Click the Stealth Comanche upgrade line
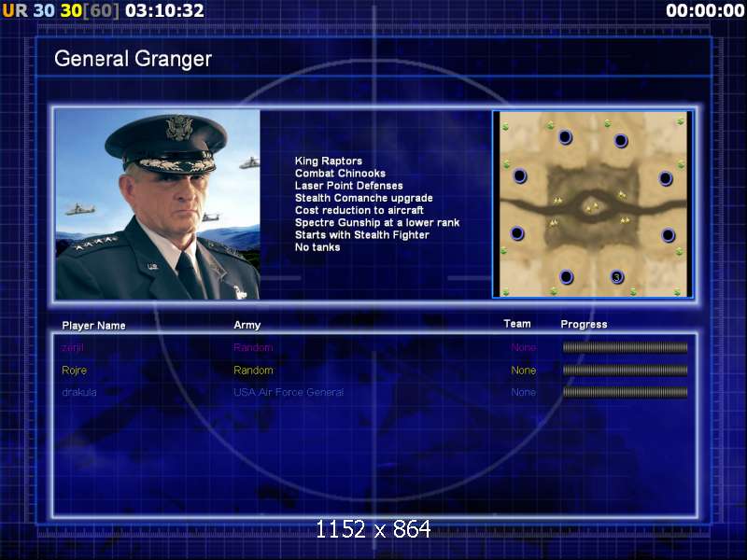The width and height of the screenshot is (747, 560). 363,198
